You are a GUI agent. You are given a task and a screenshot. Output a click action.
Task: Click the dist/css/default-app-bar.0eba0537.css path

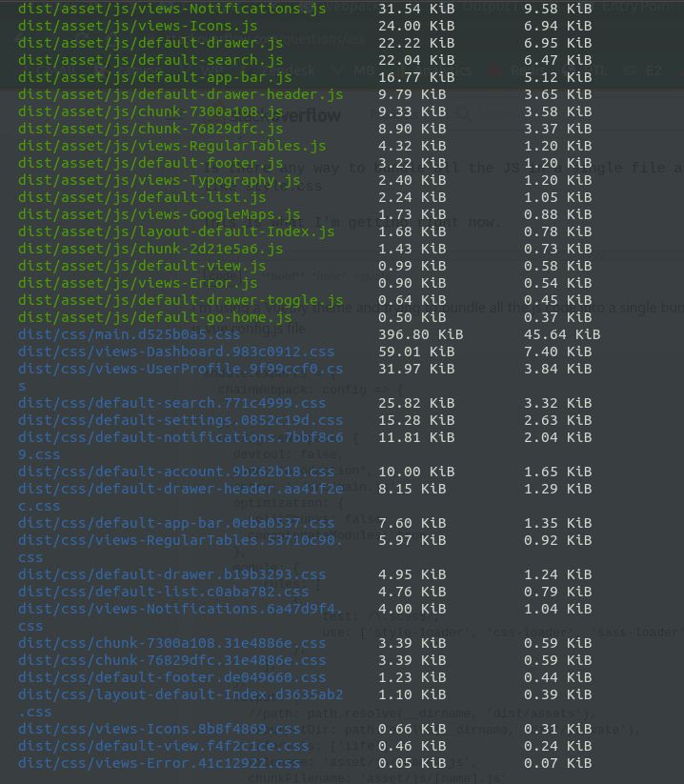[x=176, y=523]
